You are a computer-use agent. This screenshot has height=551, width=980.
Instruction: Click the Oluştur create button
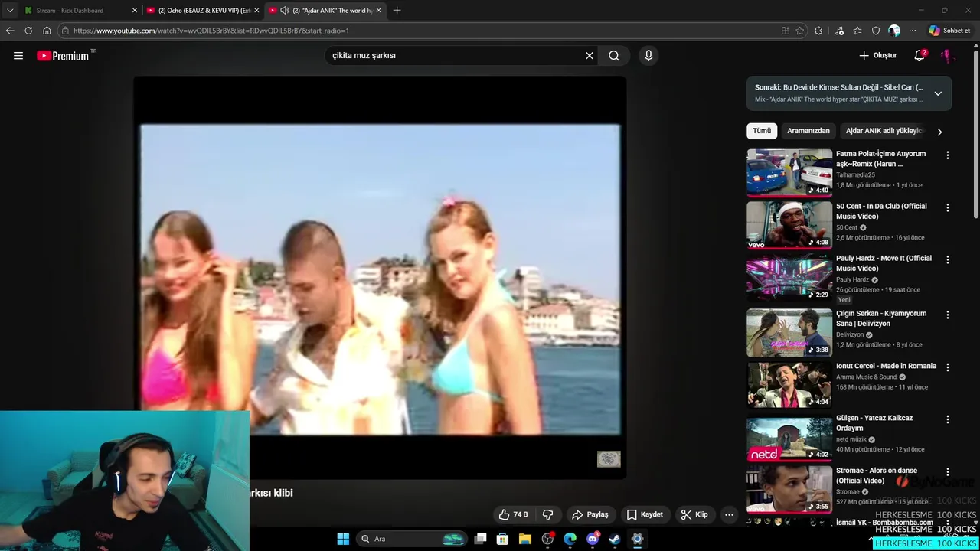tap(877, 55)
